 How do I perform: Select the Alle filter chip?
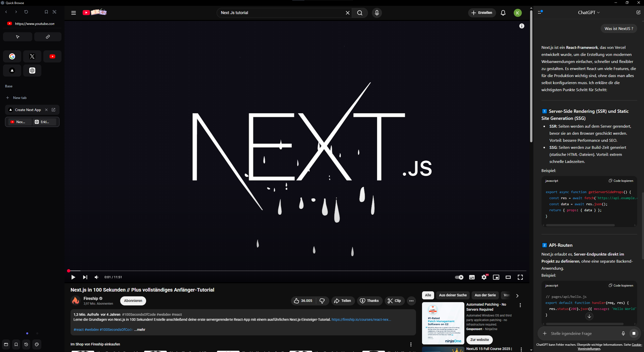tap(428, 295)
